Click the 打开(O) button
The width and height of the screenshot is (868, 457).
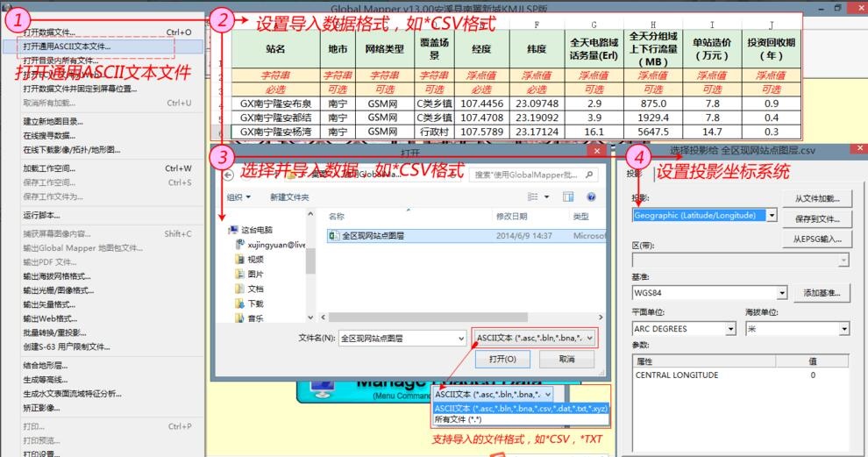click(x=502, y=360)
